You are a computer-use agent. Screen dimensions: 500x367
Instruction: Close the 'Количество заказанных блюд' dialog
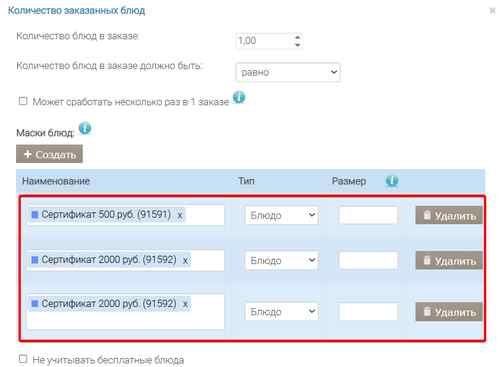coord(492,11)
